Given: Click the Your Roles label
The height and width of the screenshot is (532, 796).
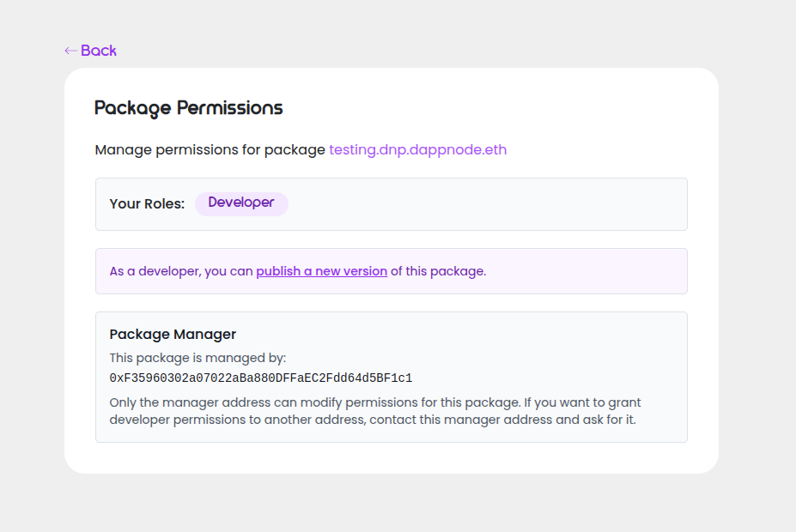Looking at the screenshot, I should 147,203.
